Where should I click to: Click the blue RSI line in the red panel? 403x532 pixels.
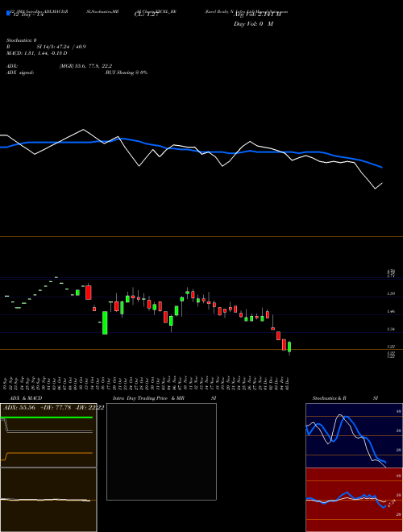[346, 493]
